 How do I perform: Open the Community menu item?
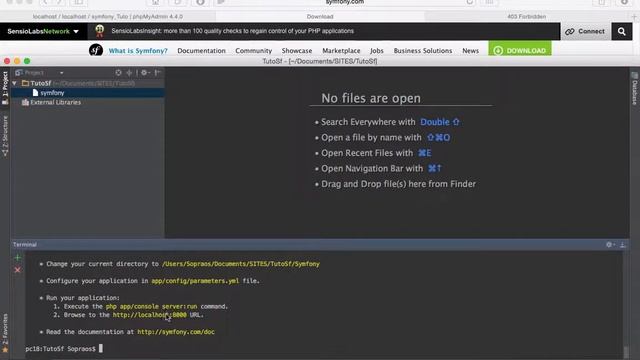click(253, 51)
